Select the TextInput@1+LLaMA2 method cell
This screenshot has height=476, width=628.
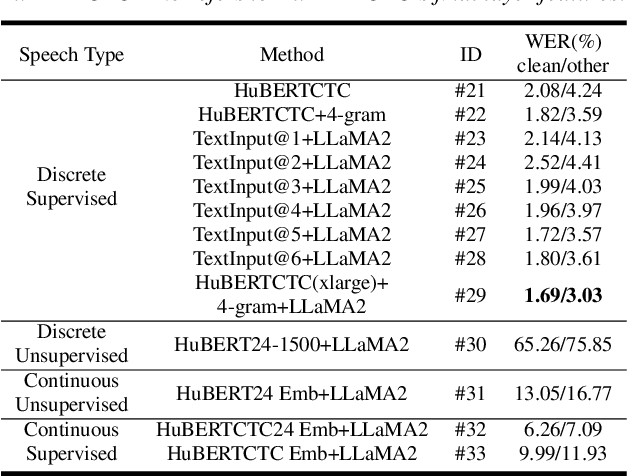[291, 138]
